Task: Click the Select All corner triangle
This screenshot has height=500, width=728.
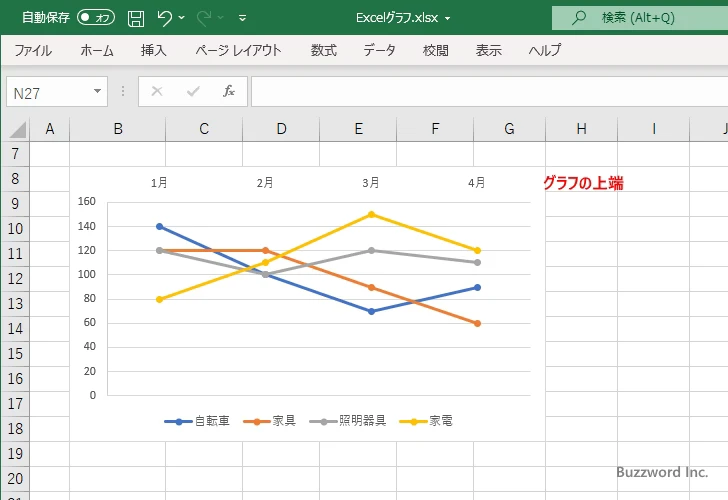Action: point(17,130)
